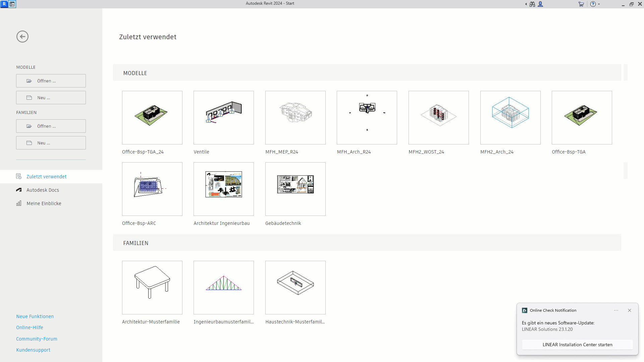This screenshot has width=644, height=362.
Task: Click the Gebäudetechnik name label
Action: (283, 223)
